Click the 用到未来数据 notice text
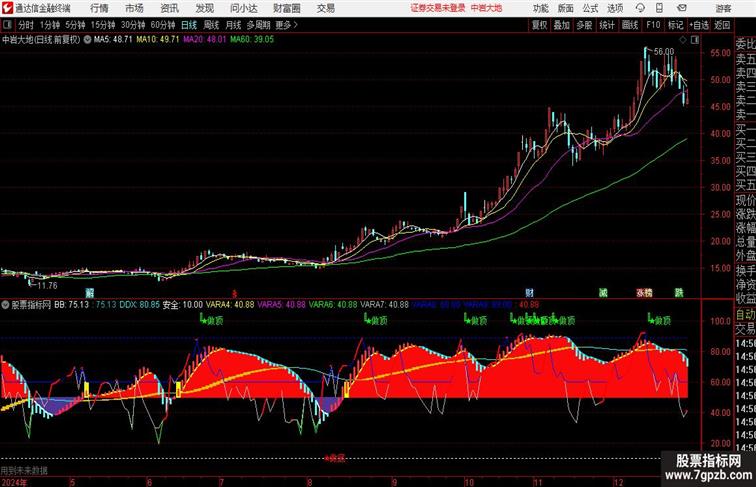Image resolution: width=756 pixels, height=487 pixels. (x=24, y=470)
